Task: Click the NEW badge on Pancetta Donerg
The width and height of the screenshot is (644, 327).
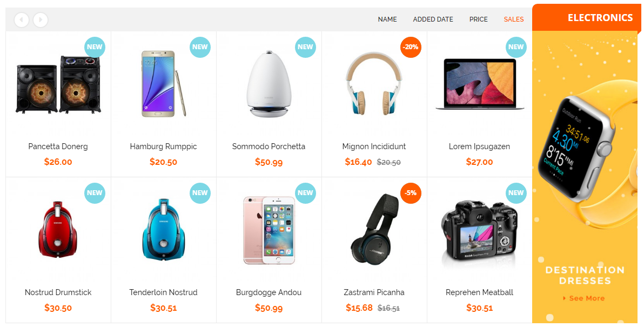Action: pos(95,47)
